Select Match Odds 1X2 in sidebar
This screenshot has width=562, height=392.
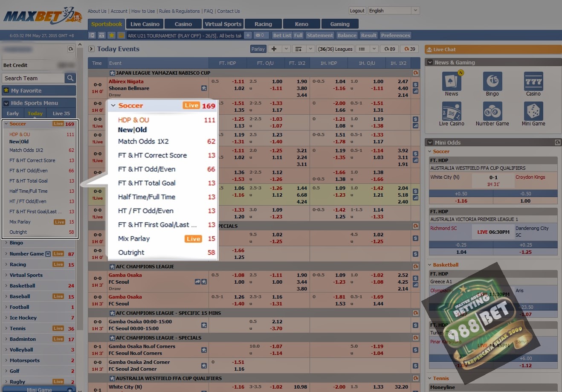coord(26,150)
